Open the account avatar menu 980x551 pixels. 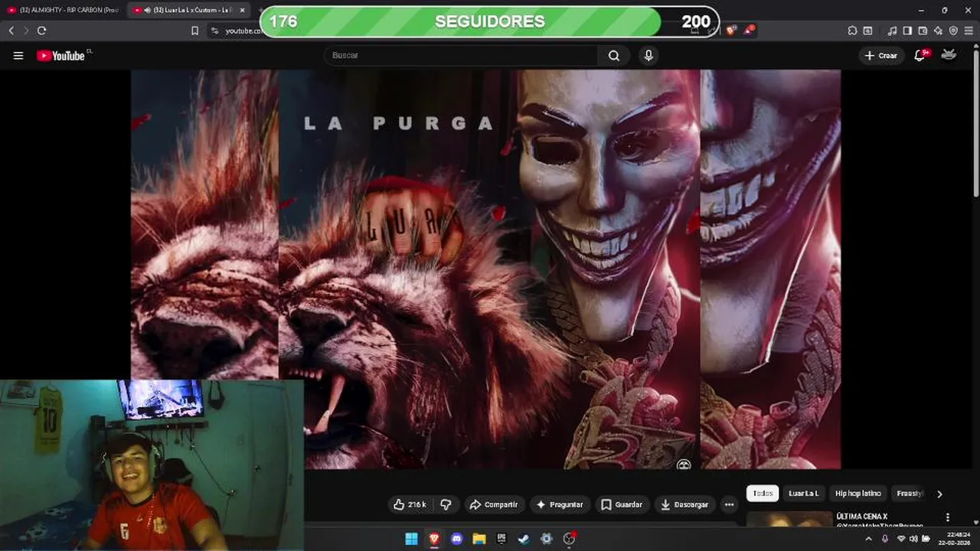coord(949,55)
